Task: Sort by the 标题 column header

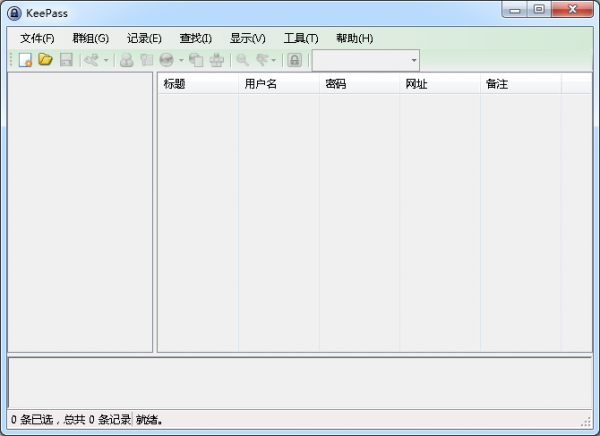Action: 198,84
